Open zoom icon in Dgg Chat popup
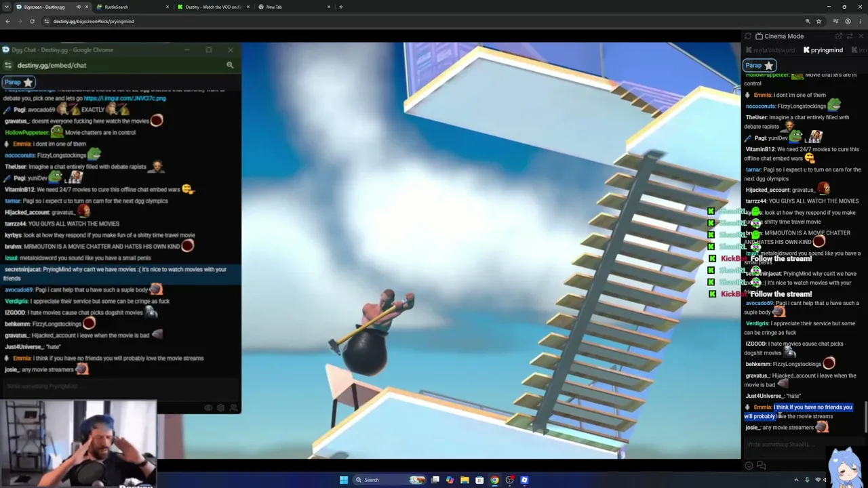This screenshot has width=868, height=488. click(230, 65)
